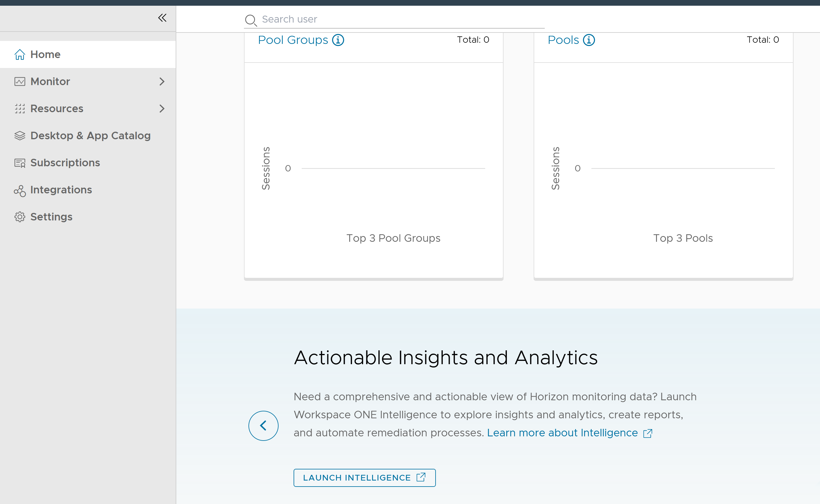This screenshot has width=820, height=504.
Task: Focus the Search user field
Action: (394, 19)
